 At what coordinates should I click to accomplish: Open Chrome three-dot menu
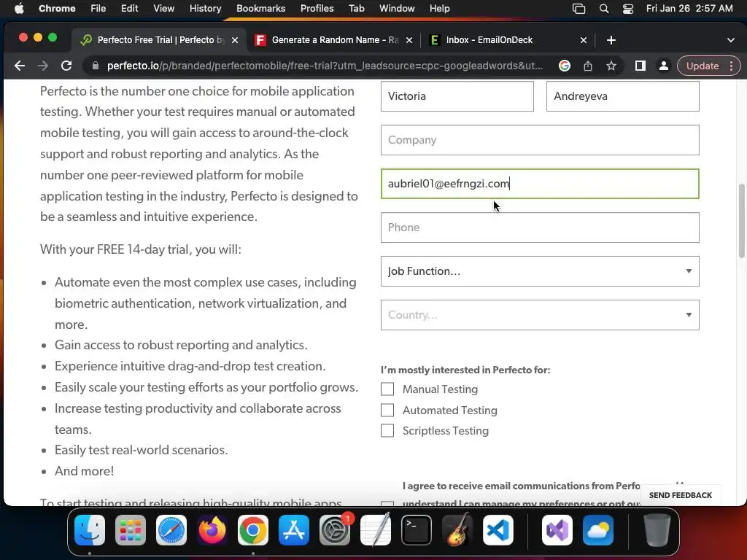(731, 66)
